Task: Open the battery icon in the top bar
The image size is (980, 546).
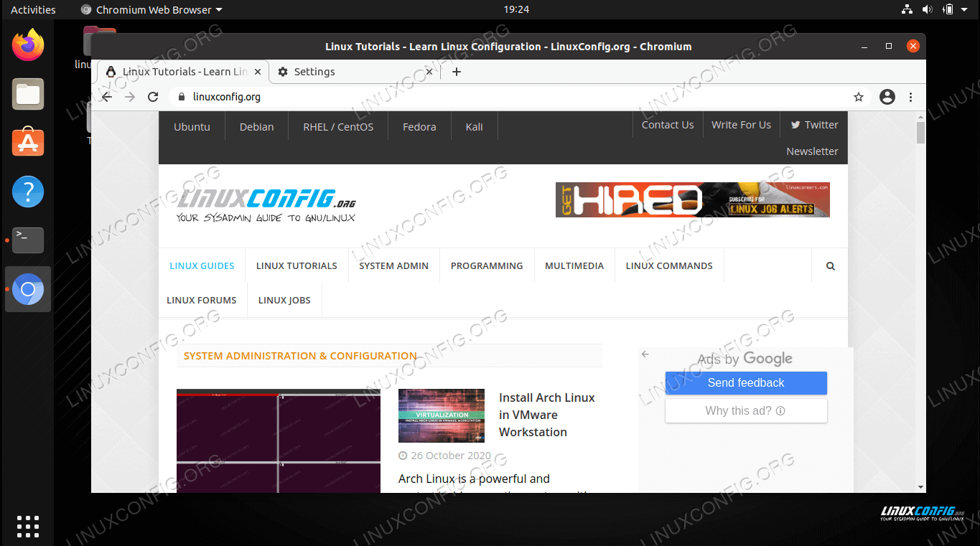Action: tap(948, 9)
